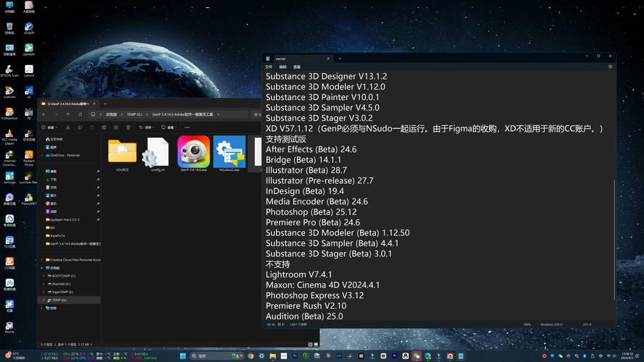Open the New (新建) dropdown in Explorer
The image size is (644, 362).
click(49, 127)
